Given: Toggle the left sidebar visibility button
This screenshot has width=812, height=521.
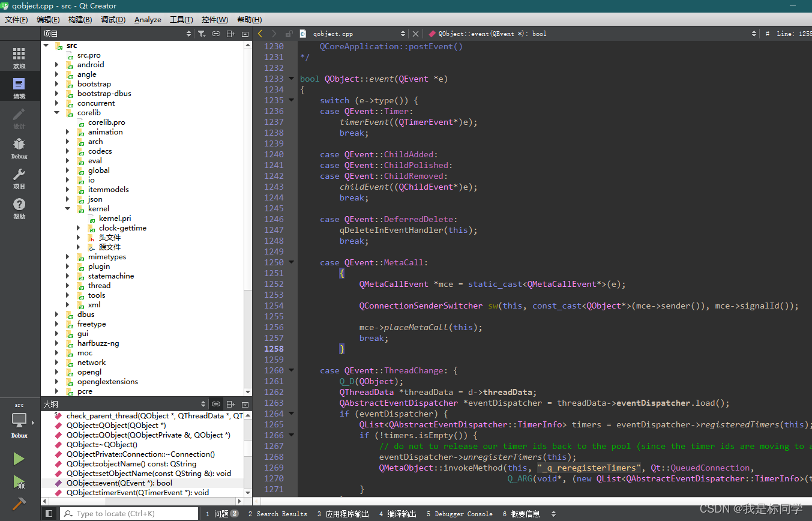Looking at the screenshot, I should (49, 514).
